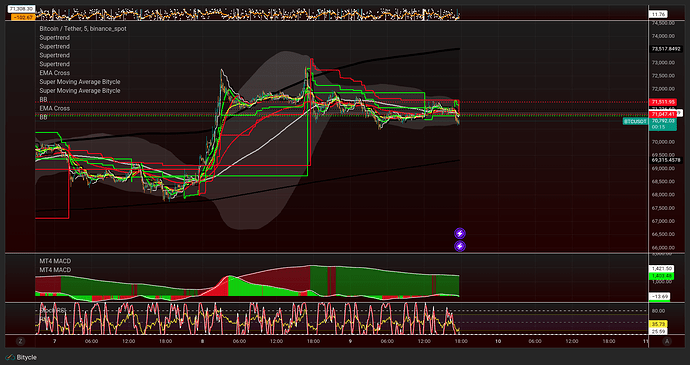690x365 pixels.
Task: Click the -13.69 MACD value label
Action: pos(660,296)
